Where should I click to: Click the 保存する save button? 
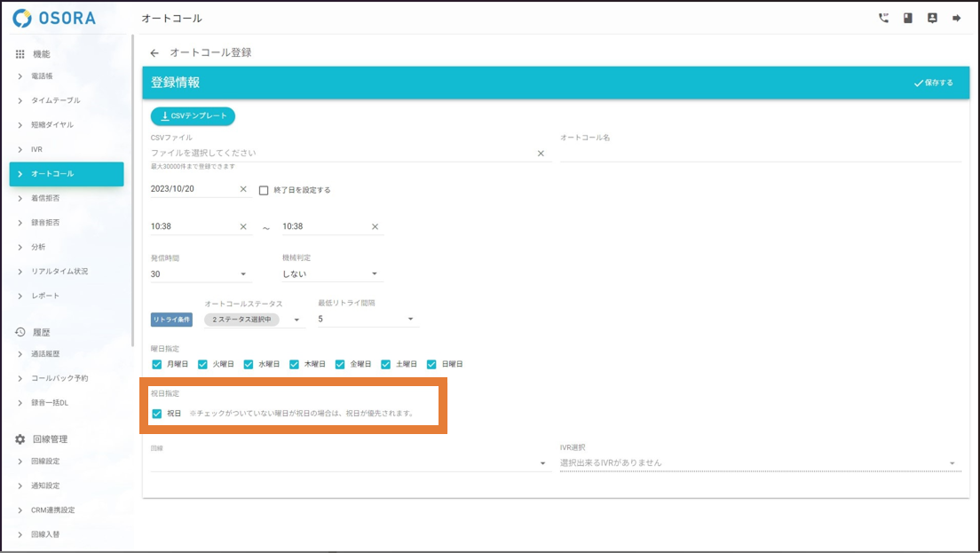pos(933,83)
